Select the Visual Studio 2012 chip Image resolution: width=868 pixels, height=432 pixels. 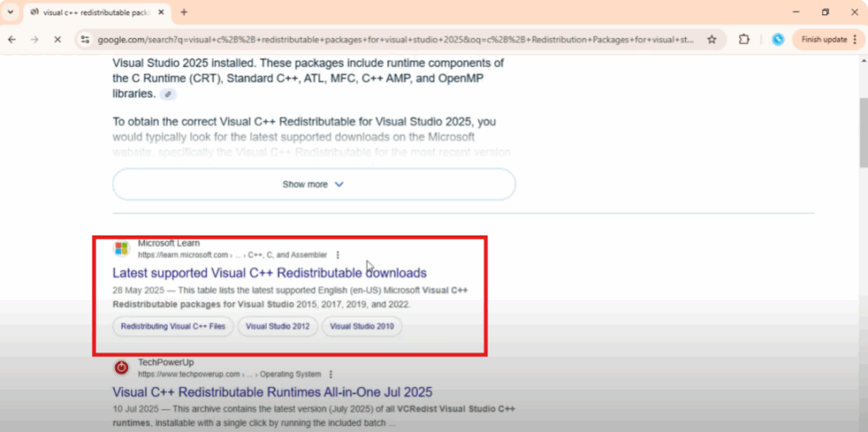pyautogui.click(x=277, y=326)
